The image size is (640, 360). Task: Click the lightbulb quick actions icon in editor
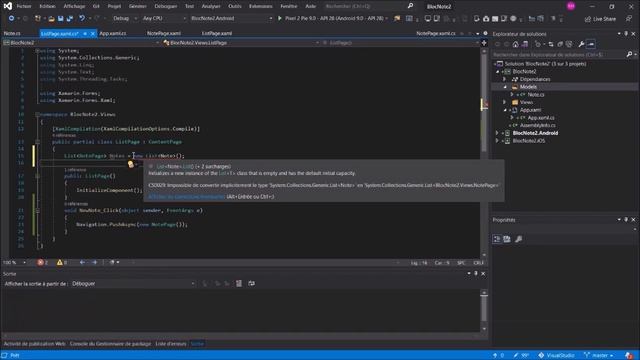(131, 164)
